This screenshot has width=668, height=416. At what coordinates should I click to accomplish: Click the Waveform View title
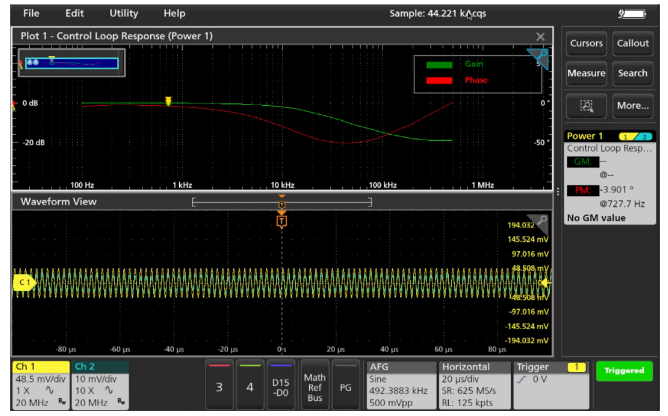point(59,202)
